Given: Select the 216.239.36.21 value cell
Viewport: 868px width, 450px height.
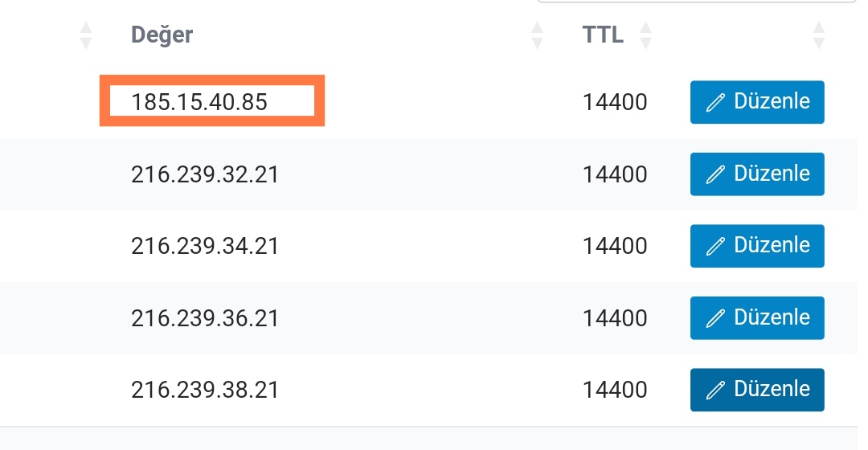Looking at the screenshot, I should coord(205,318).
